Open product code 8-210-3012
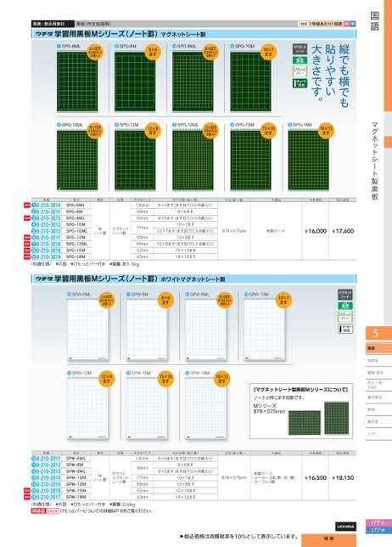 pos(47,224)
